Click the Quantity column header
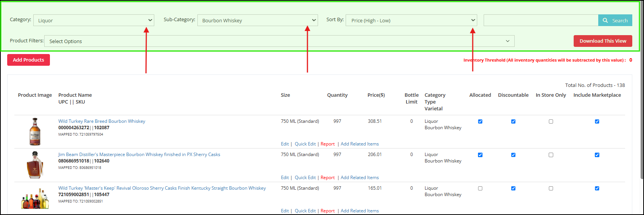This screenshot has width=644, height=215. click(337, 95)
